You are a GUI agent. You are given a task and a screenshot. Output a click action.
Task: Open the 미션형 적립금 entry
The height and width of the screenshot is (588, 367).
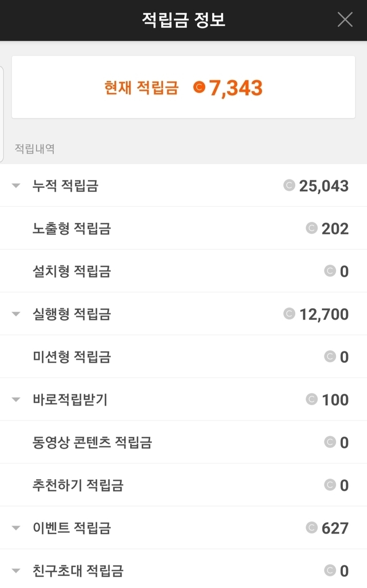coord(72,357)
